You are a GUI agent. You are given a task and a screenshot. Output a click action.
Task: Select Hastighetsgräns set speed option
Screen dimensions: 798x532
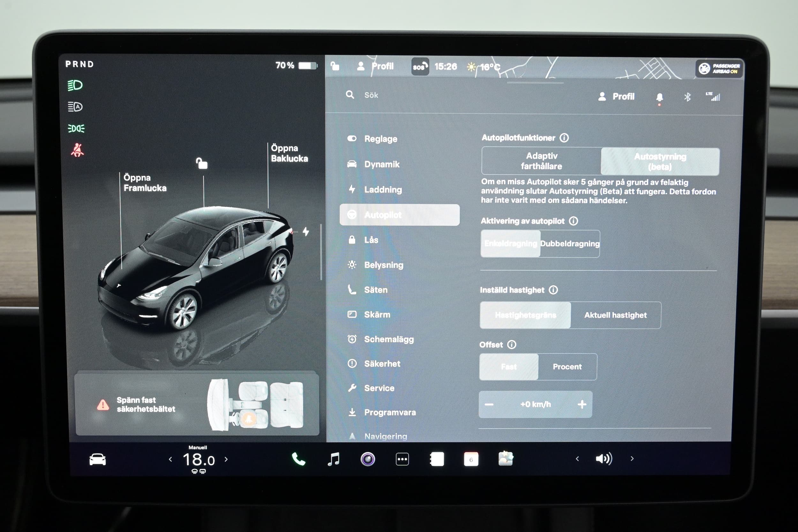525,315
